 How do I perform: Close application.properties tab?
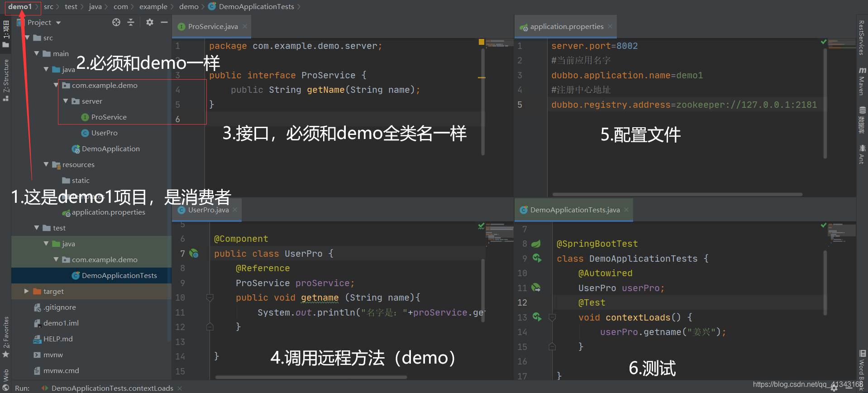[610, 26]
